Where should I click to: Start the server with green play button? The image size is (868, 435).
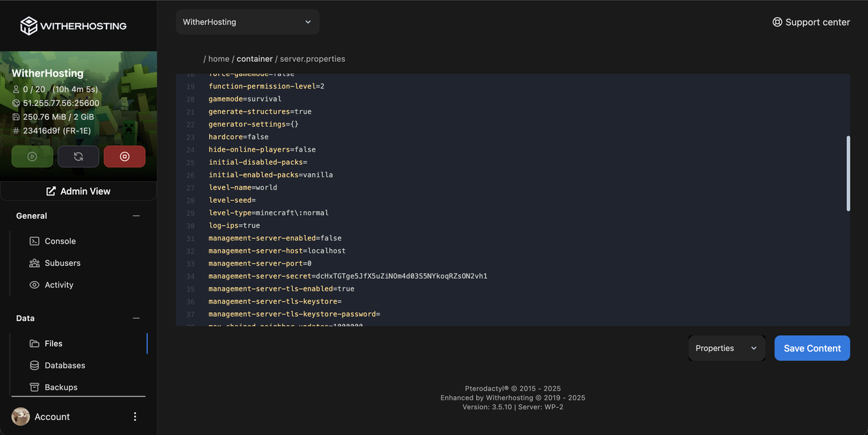[32, 156]
